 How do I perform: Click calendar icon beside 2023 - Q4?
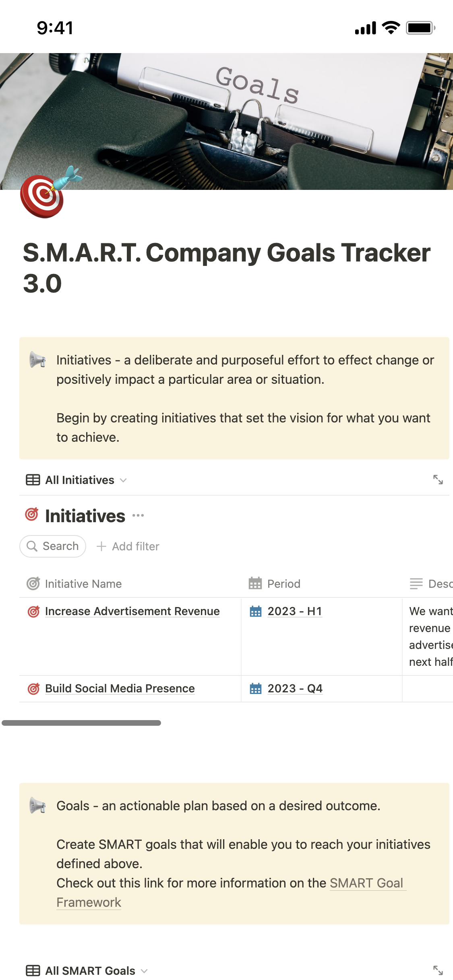coord(255,688)
